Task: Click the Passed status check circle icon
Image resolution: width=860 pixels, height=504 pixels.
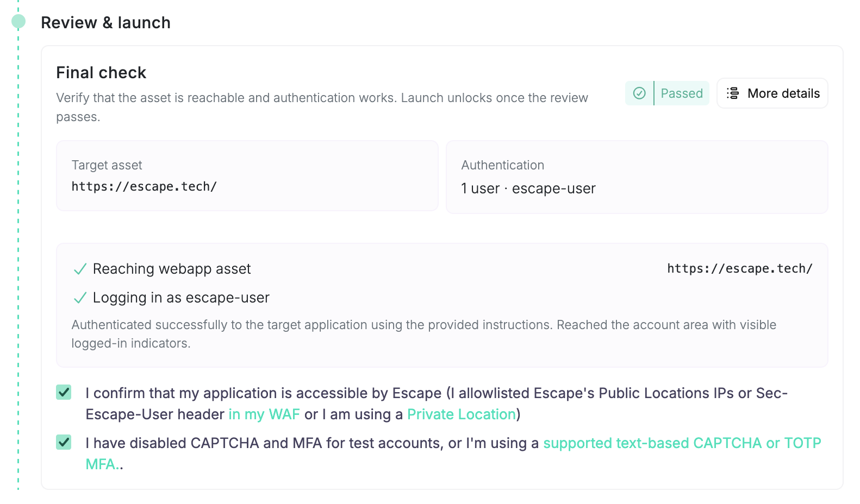Action: (639, 93)
